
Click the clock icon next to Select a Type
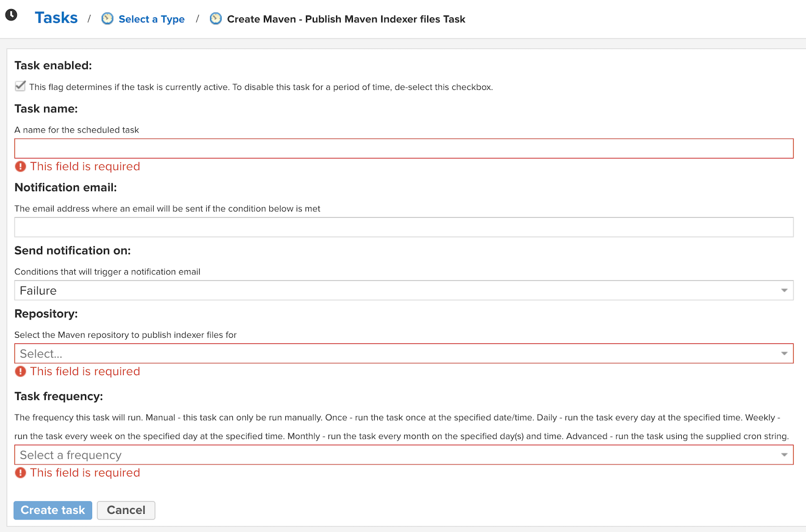[x=107, y=19]
